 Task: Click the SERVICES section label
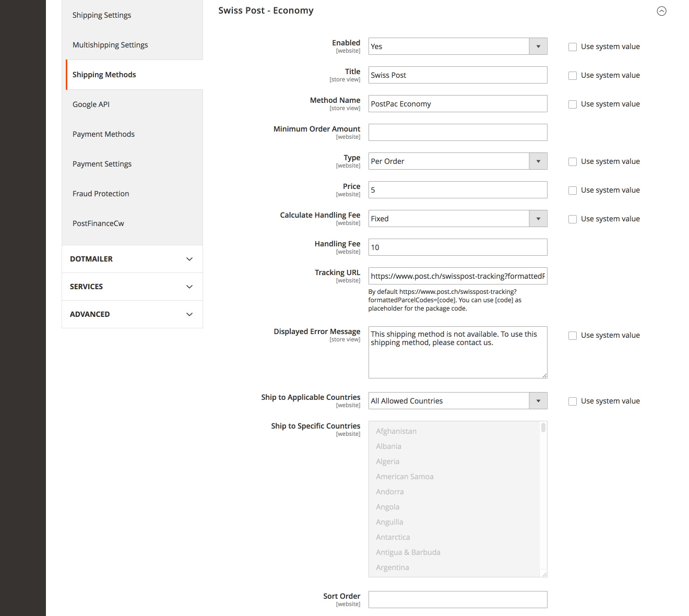click(x=86, y=287)
